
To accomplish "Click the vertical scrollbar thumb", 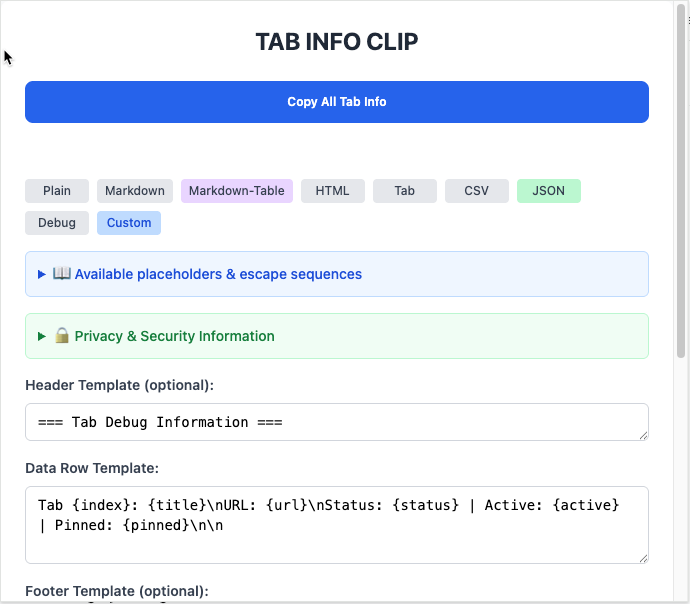I will click(681, 180).
